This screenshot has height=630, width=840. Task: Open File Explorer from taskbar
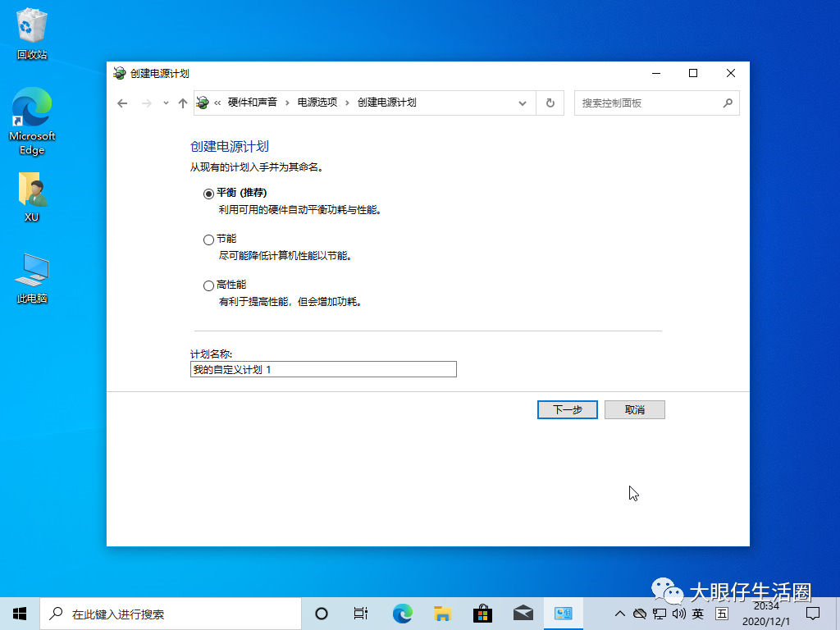442,614
